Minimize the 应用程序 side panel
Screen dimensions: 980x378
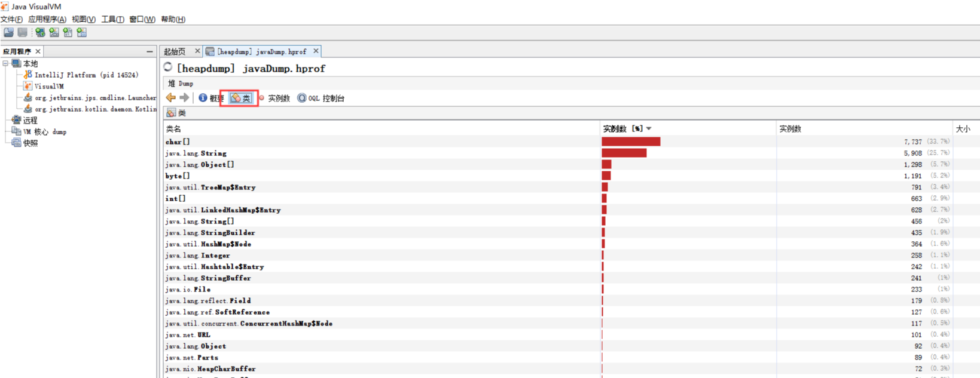pyautogui.click(x=149, y=51)
